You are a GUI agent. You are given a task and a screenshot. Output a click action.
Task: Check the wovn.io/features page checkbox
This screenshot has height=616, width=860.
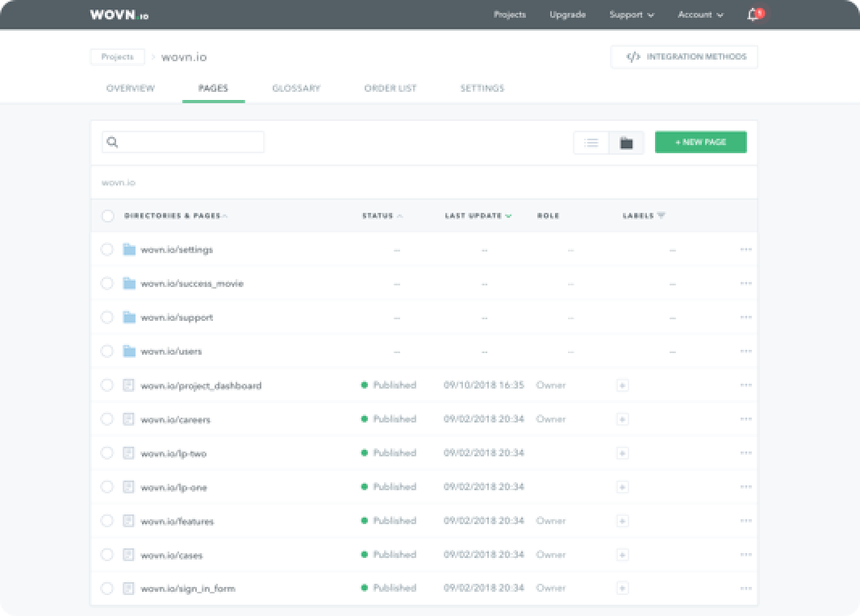tap(107, 521)
